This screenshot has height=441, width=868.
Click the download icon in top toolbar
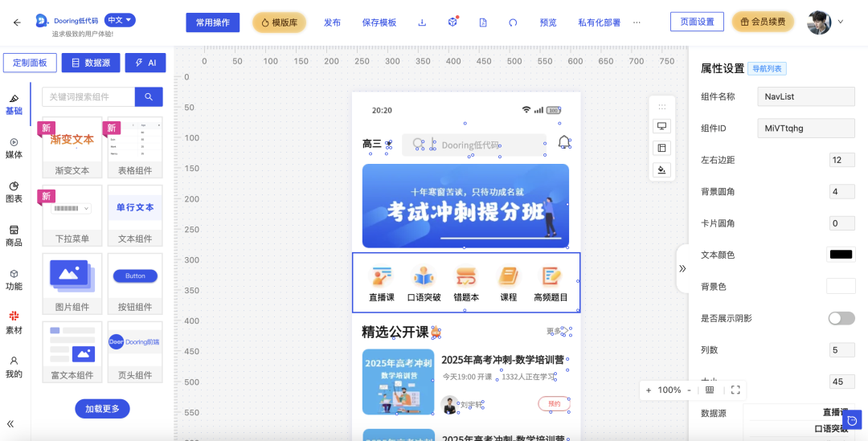click(x=422, y=22)
